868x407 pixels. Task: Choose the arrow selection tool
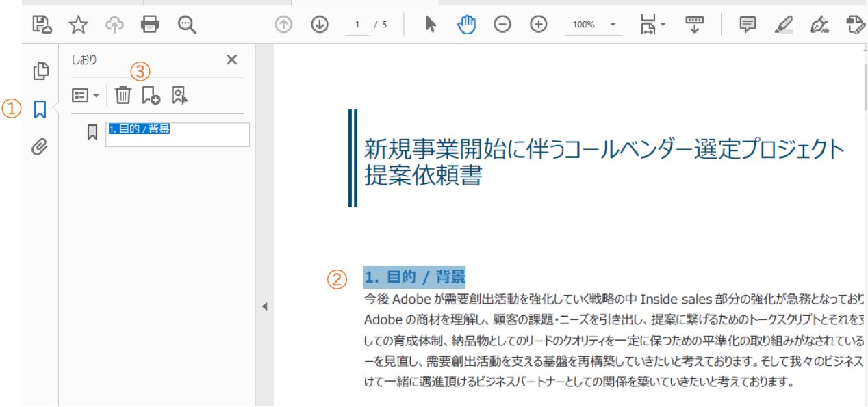(431, 25)
